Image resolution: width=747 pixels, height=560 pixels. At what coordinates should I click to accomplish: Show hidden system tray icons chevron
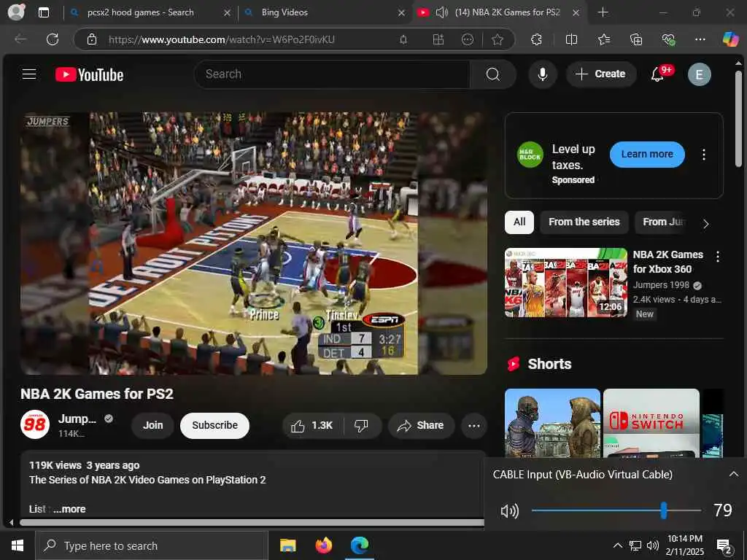(617, 545)
